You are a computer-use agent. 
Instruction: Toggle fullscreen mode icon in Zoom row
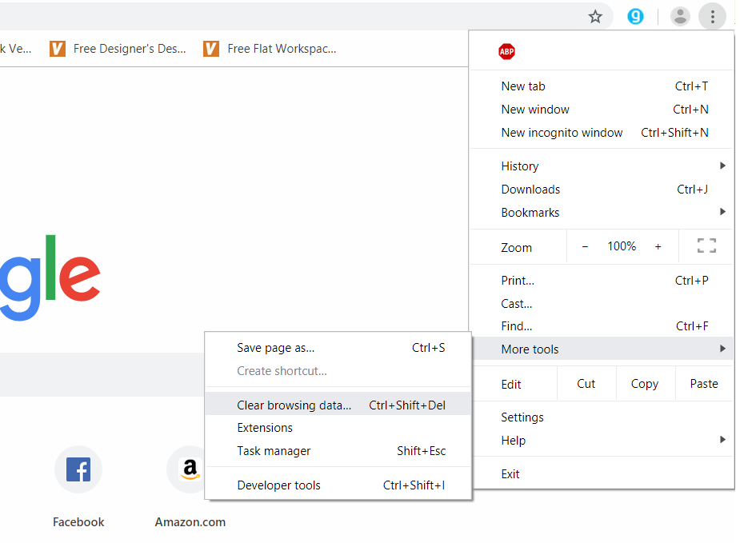(706, 246)
